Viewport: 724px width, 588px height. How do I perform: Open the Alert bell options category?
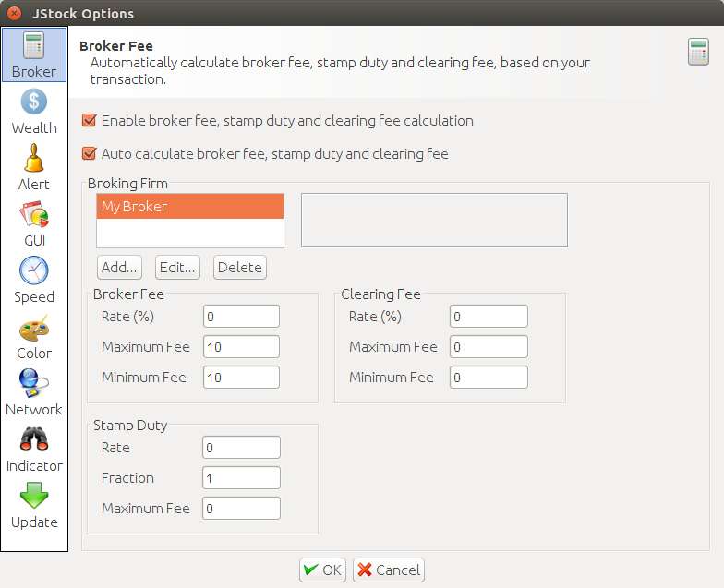point(34,168)
